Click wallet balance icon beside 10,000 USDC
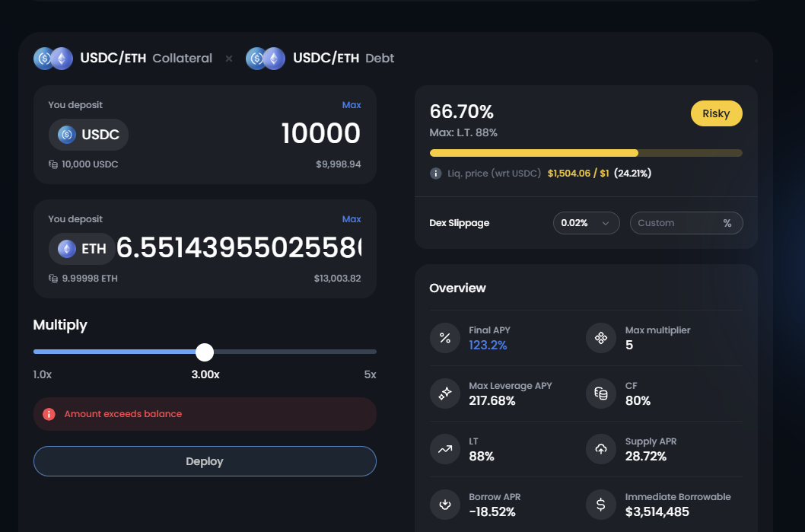805x532 pixels. click(x=52, y=164)
